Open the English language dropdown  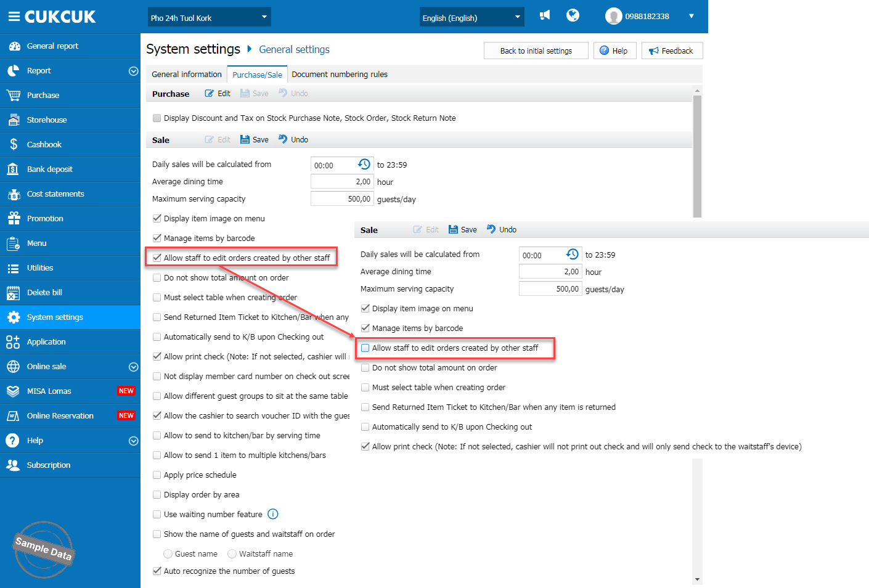tap(471, 17)
